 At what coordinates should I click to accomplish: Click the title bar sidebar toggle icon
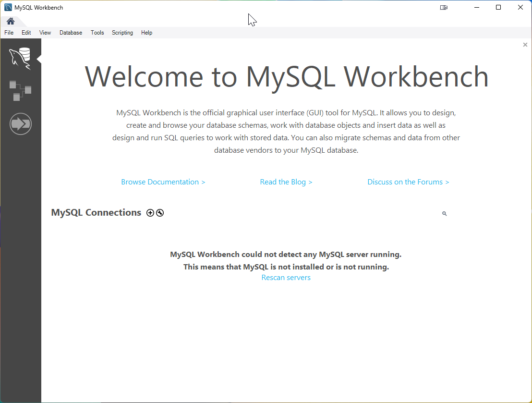click(x=444, y=8)
